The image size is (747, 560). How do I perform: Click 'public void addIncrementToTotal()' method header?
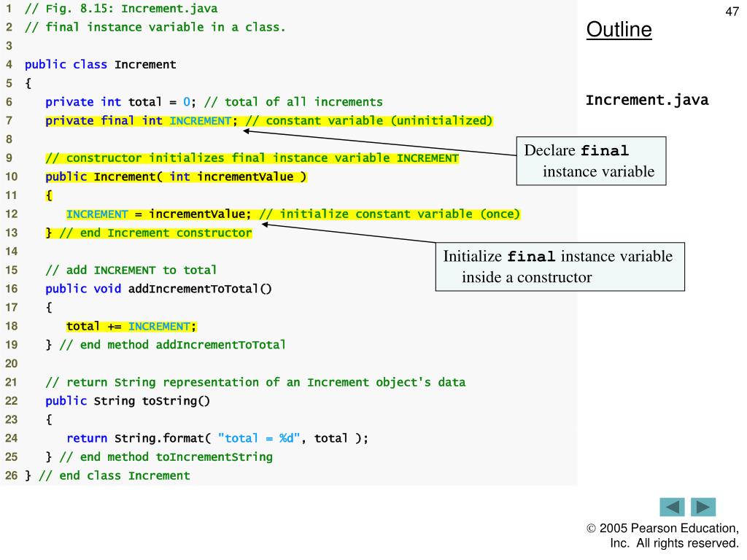tap(158, 289)
